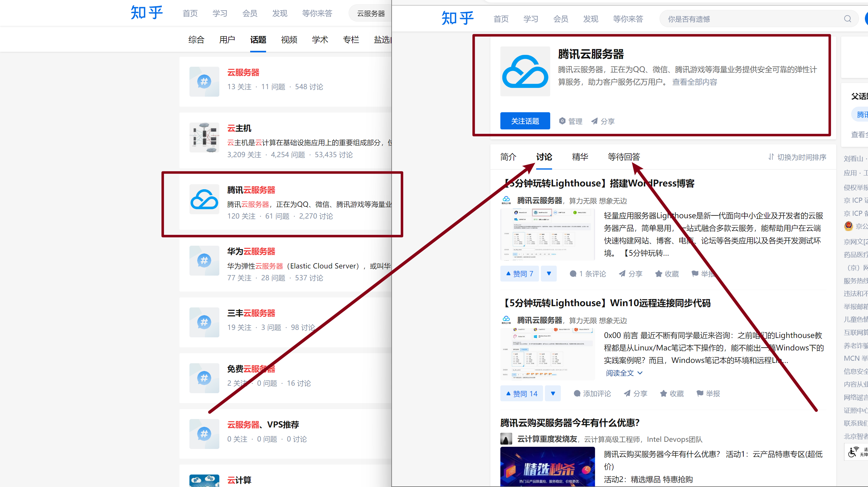Open the downvote arrow beside 赞同 7
The image size is (868, 487).
coord(549,273)
